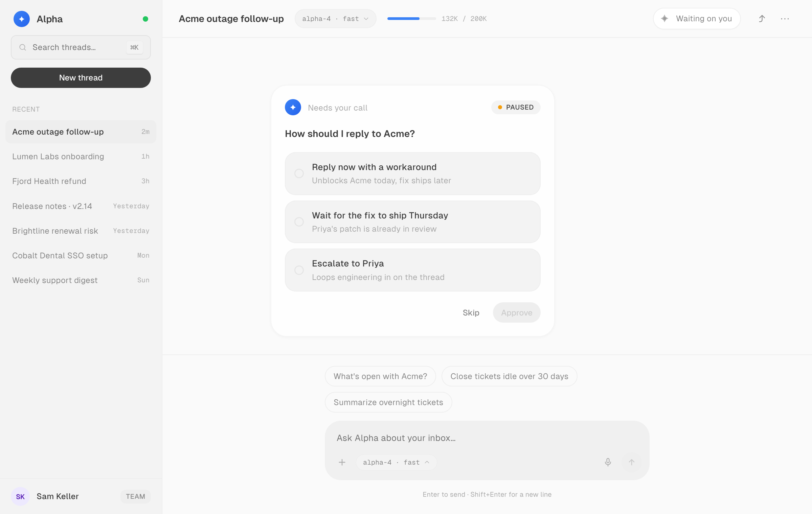Click the Approve button
812x514 pixels.
[517, 312]
